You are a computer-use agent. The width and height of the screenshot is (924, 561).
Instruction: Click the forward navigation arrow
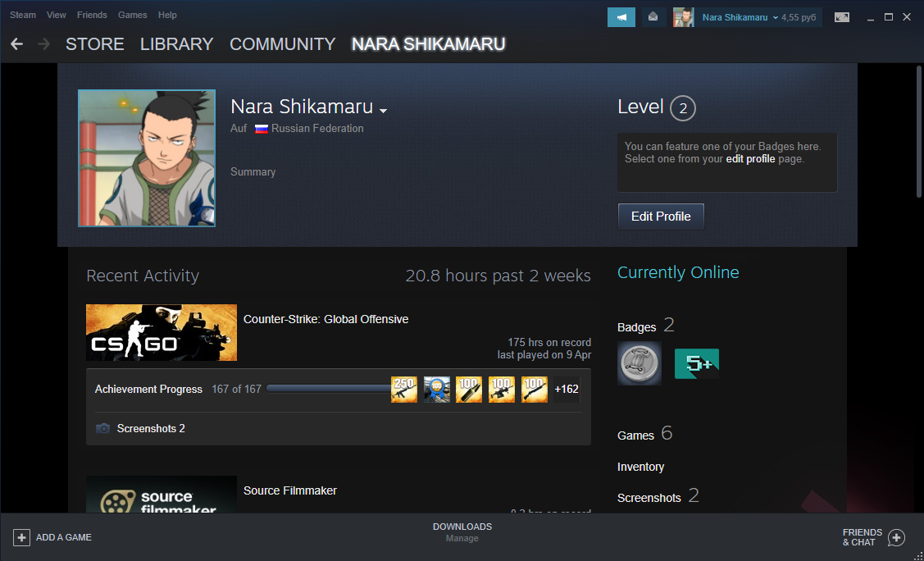click(43, 43)
